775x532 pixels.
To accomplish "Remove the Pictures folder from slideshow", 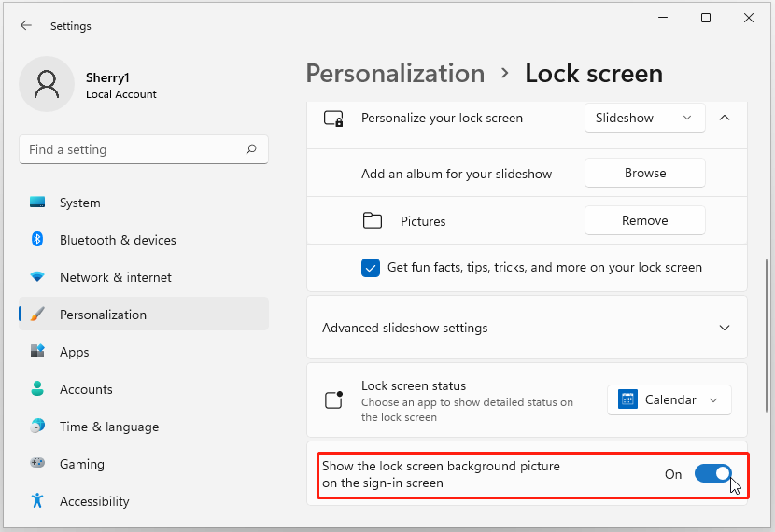I will [644, 221].
